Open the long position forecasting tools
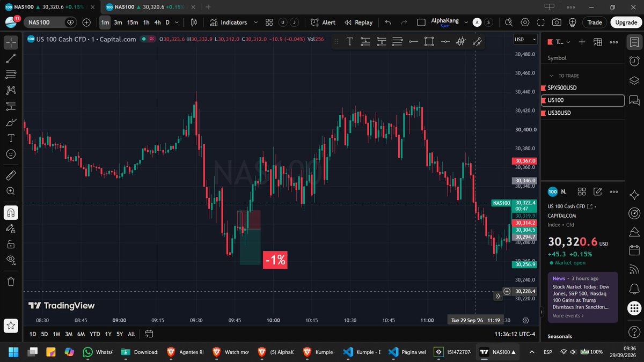Image resolution: width=644 pixels, height=362 pixels. pos(11,106)
